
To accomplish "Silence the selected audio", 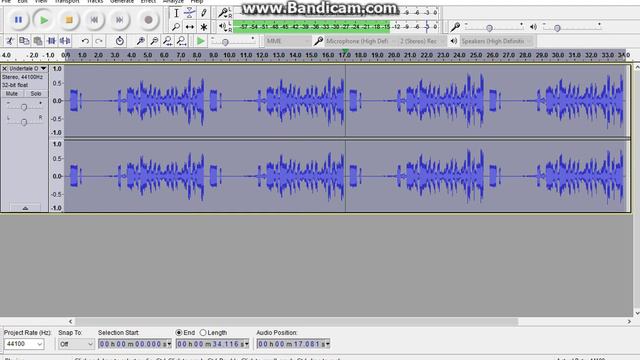I will tap(65, 41).
